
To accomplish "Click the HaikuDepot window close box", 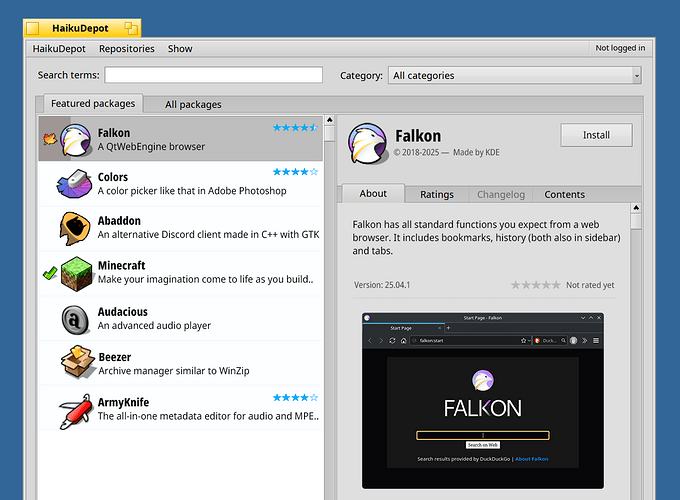I will point(33,28).
